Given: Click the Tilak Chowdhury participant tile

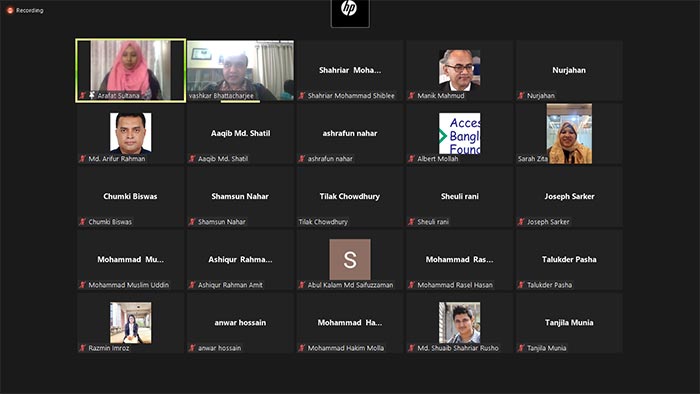Looking at the screenshot, I should 350,196.
